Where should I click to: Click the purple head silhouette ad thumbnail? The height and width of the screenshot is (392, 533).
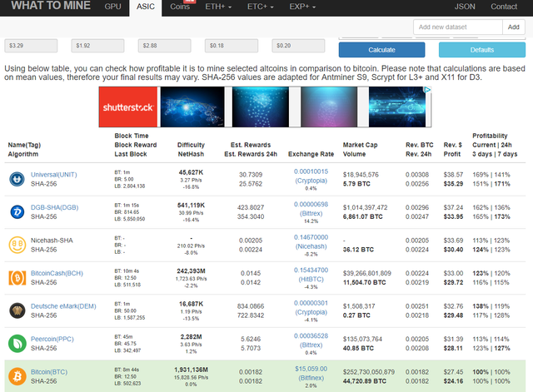[x=329, y=107]
